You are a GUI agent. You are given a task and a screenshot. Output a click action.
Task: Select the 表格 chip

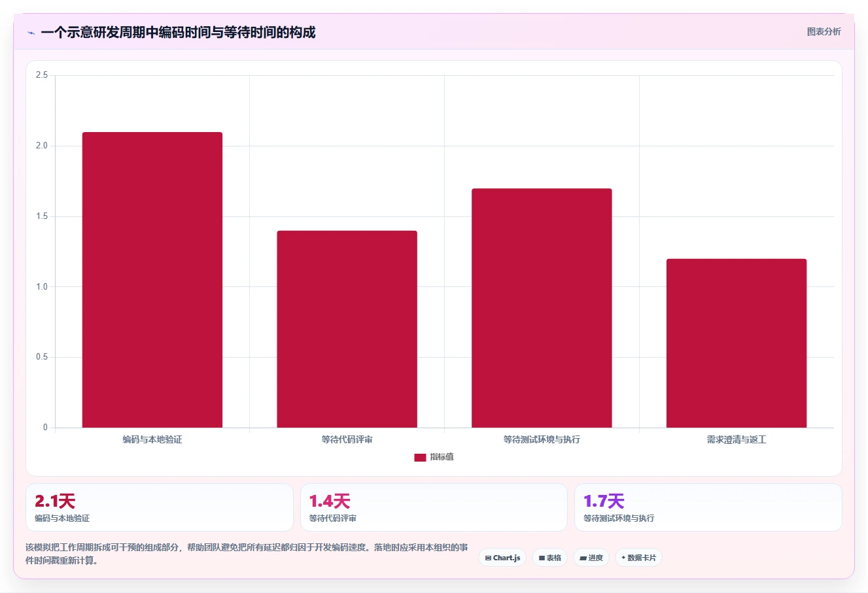pyautogui.click(x=549, y=558)
